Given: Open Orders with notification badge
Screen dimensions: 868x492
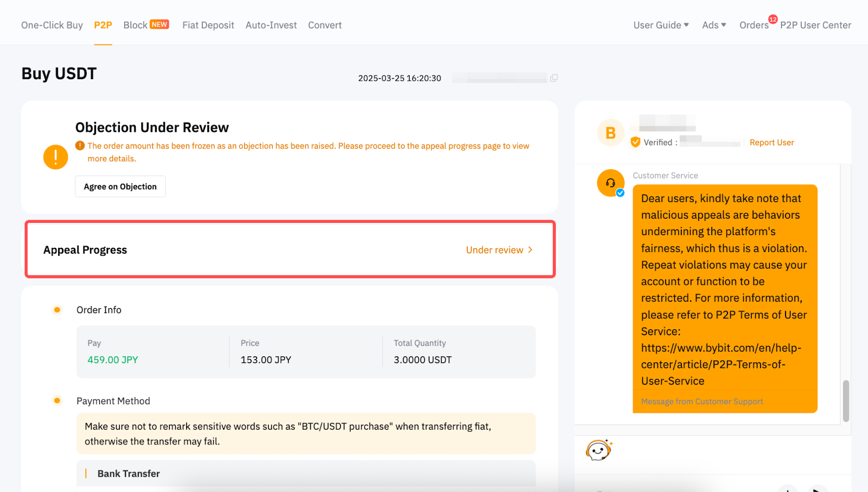Looking at the screenshot, I should coord(754,25).
